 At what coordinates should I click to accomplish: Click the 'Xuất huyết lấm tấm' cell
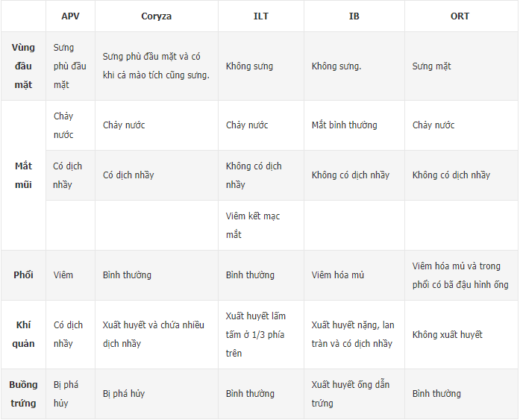256,334
